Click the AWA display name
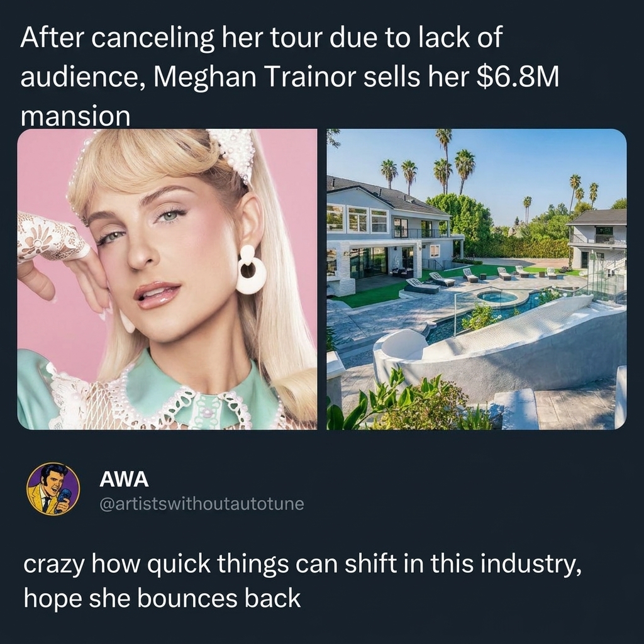 [x=124, y=479]
